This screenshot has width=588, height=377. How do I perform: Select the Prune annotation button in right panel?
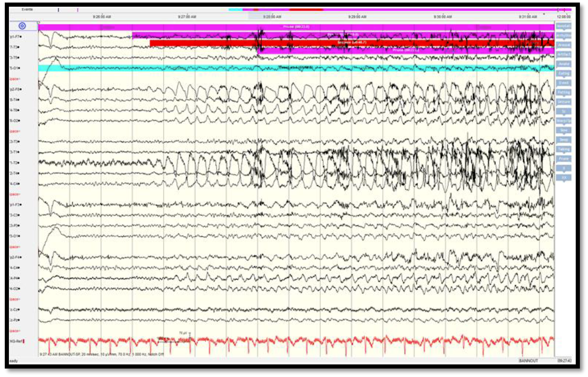tap(564, 159)
